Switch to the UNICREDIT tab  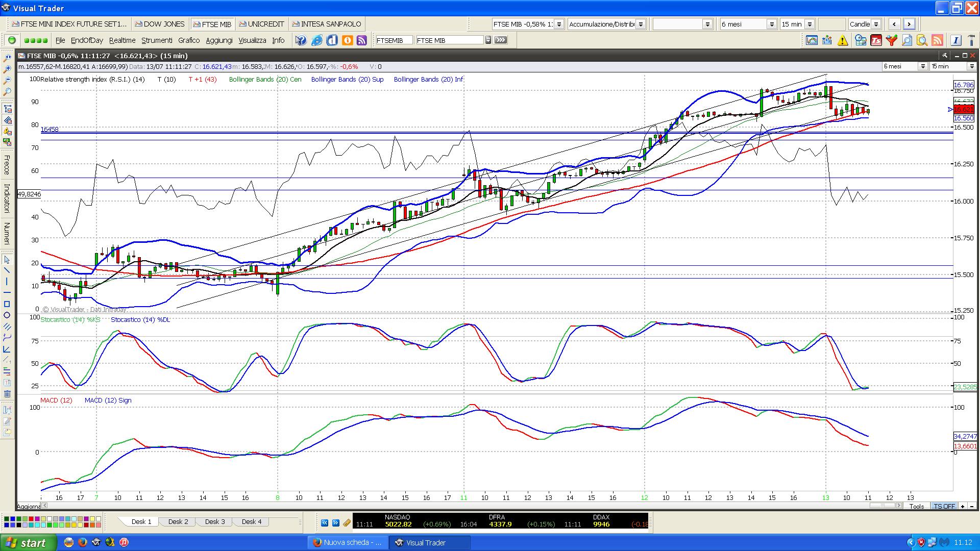(262, 24)
